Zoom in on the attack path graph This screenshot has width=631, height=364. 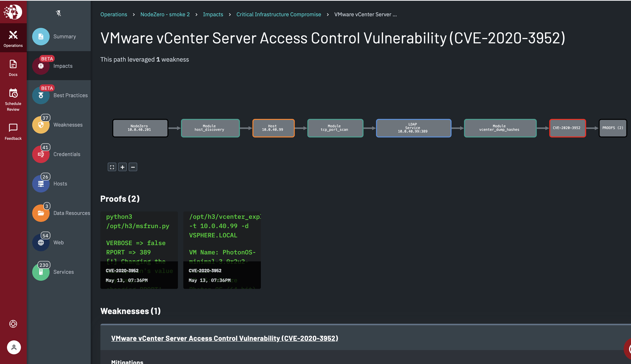pyautogui.click(x=122, y=167)
